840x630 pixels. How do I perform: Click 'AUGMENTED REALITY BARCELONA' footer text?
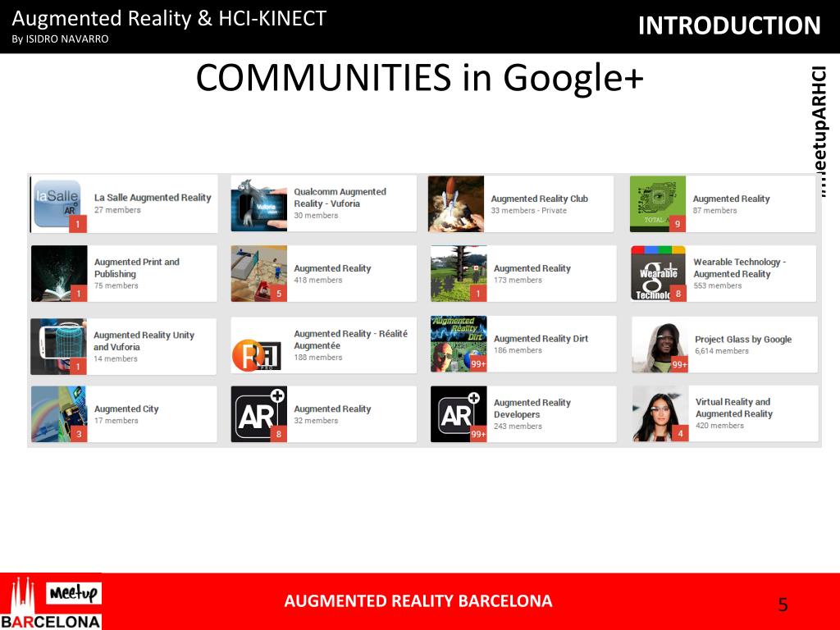click(x=418, y=601)
